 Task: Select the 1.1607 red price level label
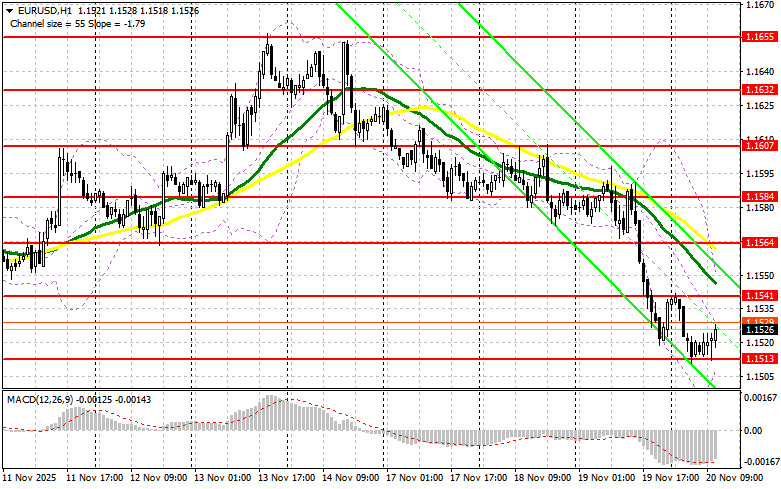click(x=760, y=145)
